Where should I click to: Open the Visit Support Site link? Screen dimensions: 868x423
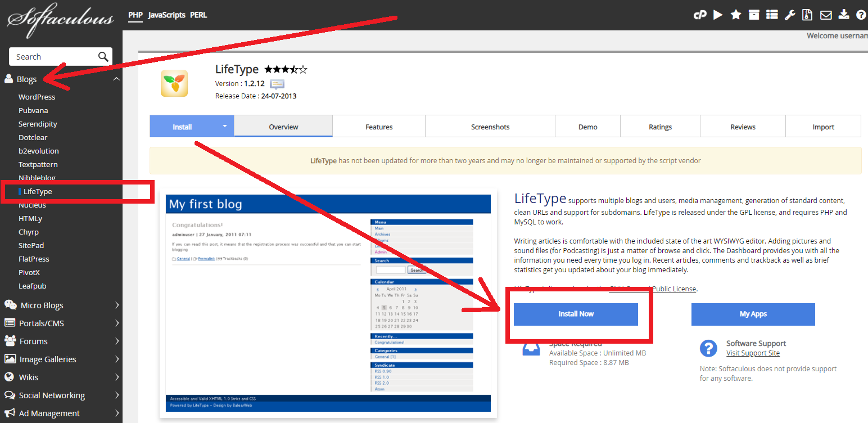(753, 353)
